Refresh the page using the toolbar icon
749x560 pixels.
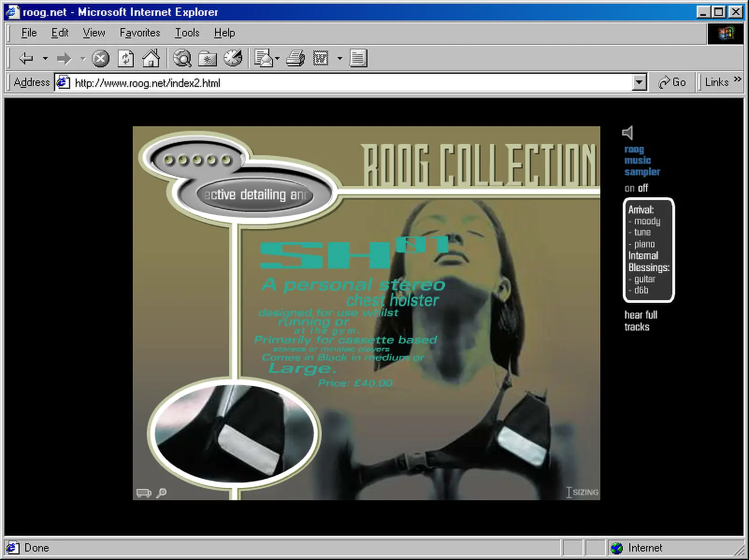point(126,59)
